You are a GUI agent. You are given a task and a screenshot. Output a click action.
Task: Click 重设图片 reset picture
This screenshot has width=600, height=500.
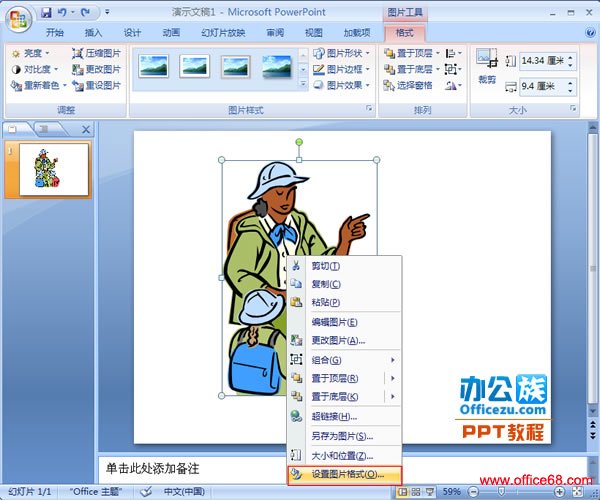pos(96,85)
